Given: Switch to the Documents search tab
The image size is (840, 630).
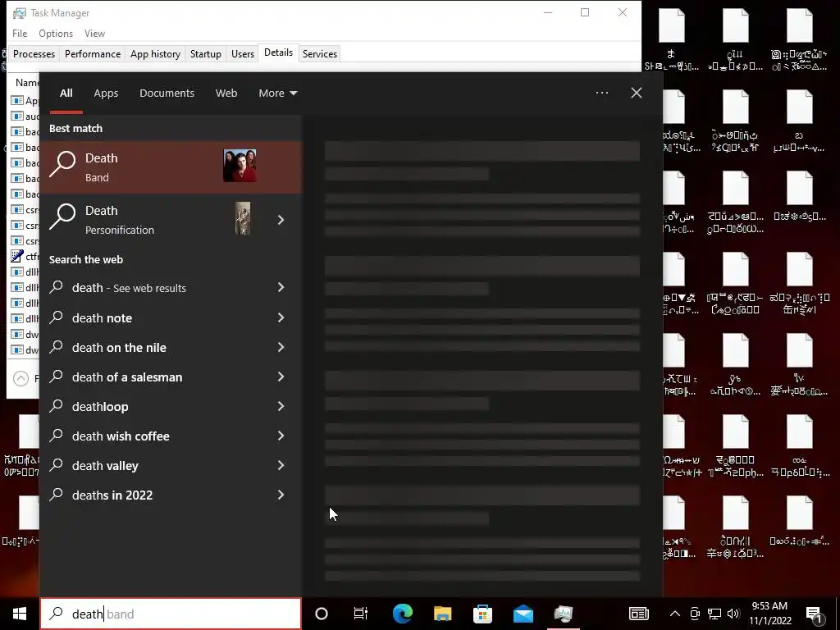Looking at the screenshot, I should tap(167, 94).
